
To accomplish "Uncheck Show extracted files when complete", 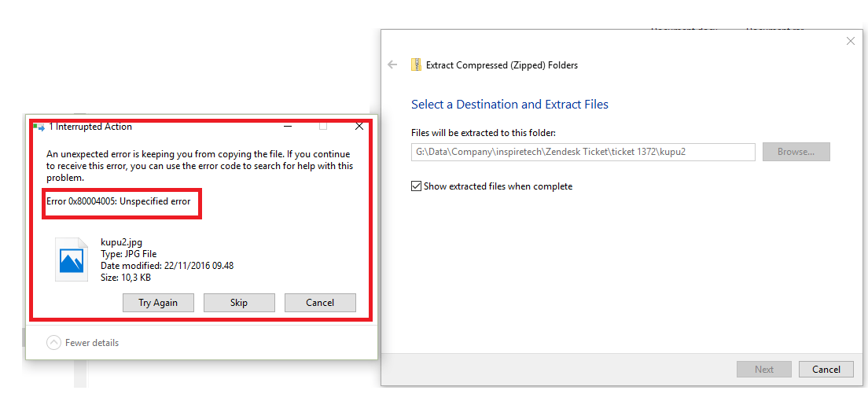I will [416, 187].
